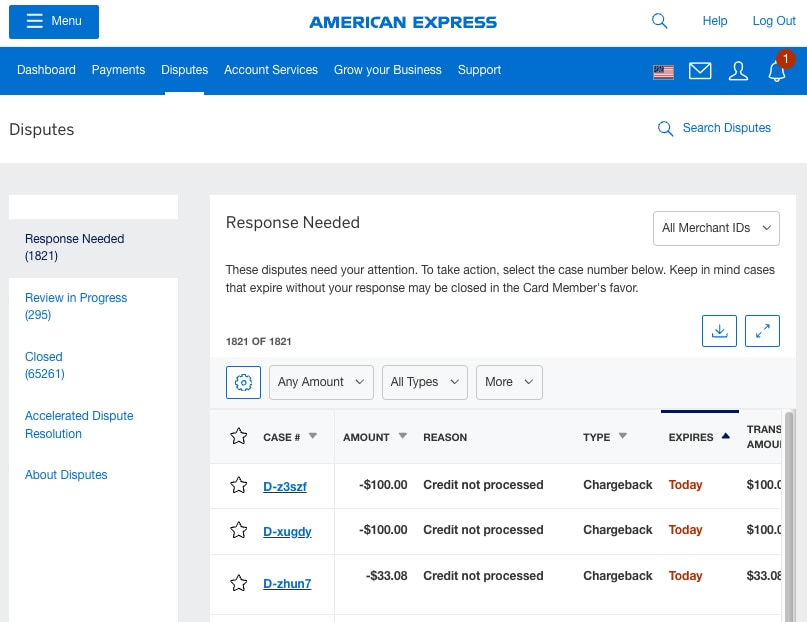Download the disputes list
This screenshot has width=807, height=622.
tap(719, 330)
